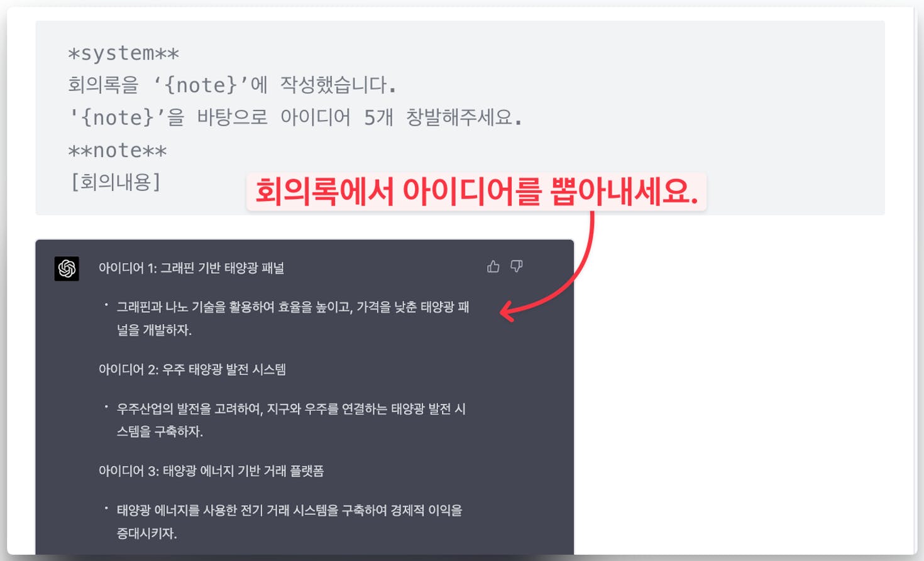Image resolution: width=924 pixels, height=561 pixels.
Task: Click the ChatGPT logo avatar
Action: click(67, 269)
